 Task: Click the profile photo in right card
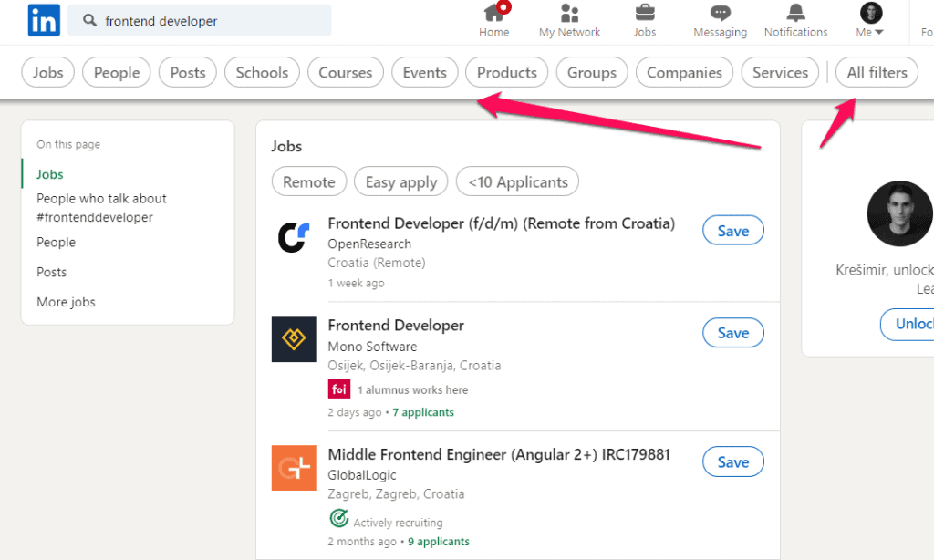pyautogui.click(x=899, y=213)
